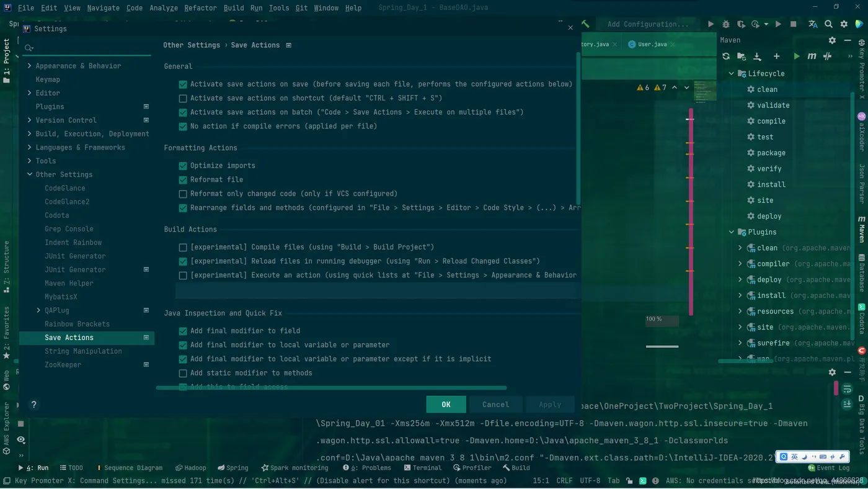Click horizontal scrollbar in Save Actions panel
This screenshot has height=489, width=868.
(331, 388)
